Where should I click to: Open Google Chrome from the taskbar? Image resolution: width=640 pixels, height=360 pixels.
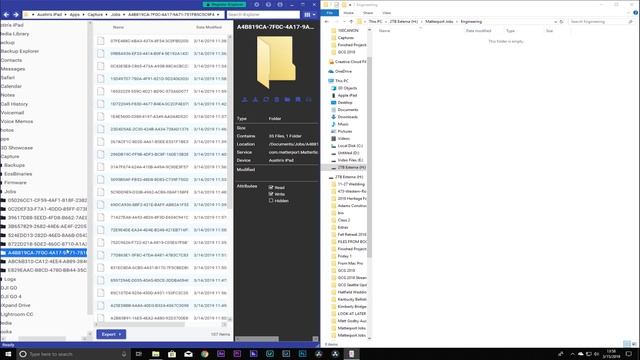click(204, 354)
